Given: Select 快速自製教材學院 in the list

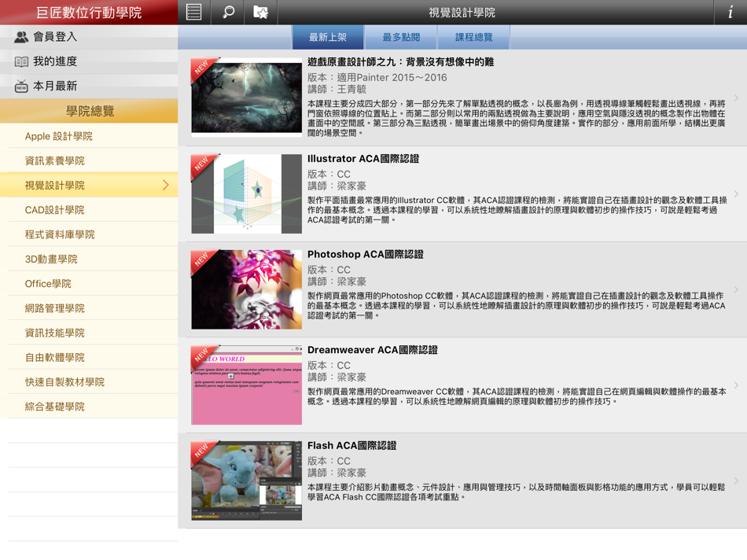Looking at the screenshot, I should coord(89,381).
